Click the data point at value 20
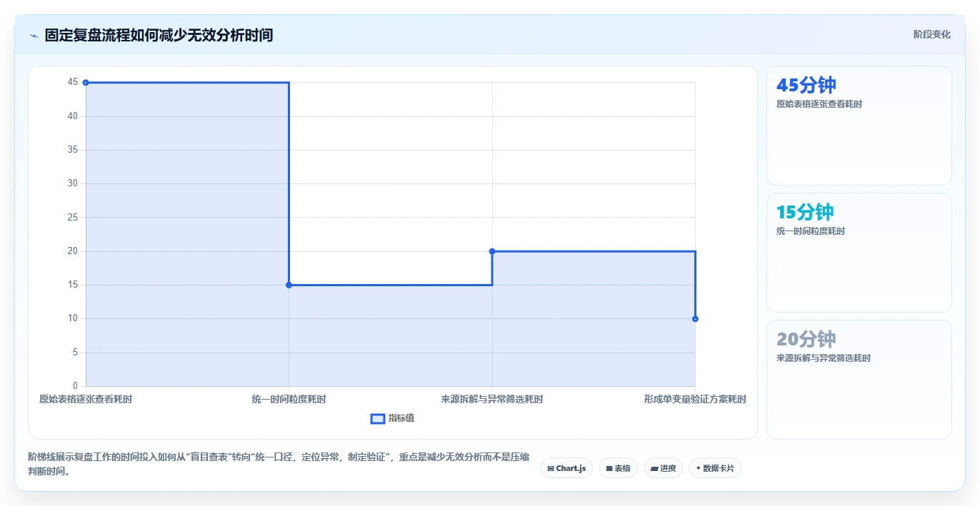The height and width of the screenshot is (506, 980). (492, 251)
